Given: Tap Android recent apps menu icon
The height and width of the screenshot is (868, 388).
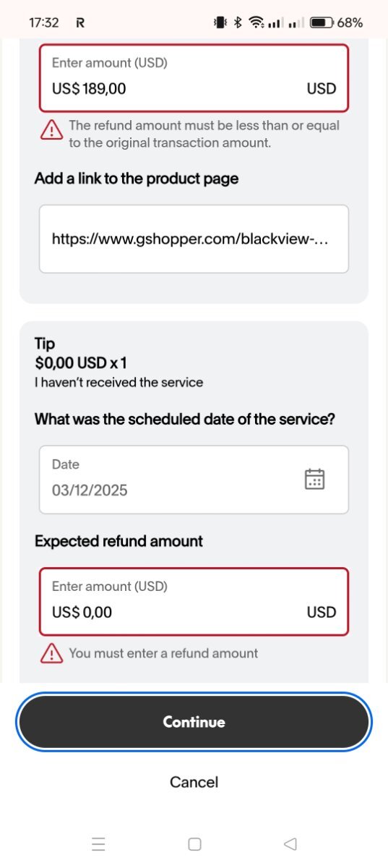Looking at the screenshot, I should [x=99, y=843].
